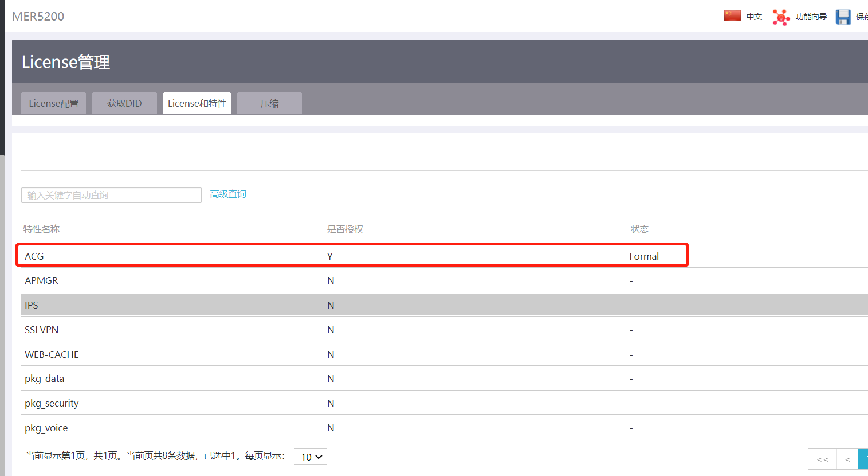Open the 高级查询 advanced search link
The image size is (868, 476).
pos(228,194)
